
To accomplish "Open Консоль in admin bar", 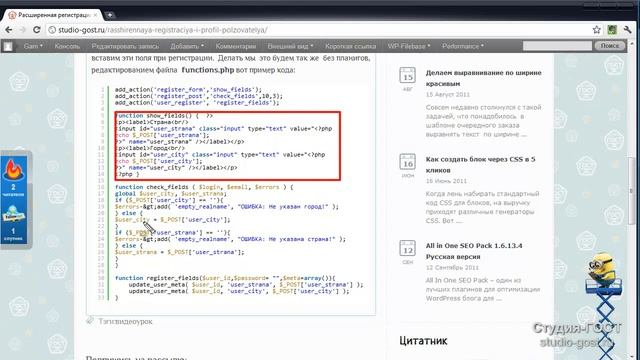I will click(67, 46).
